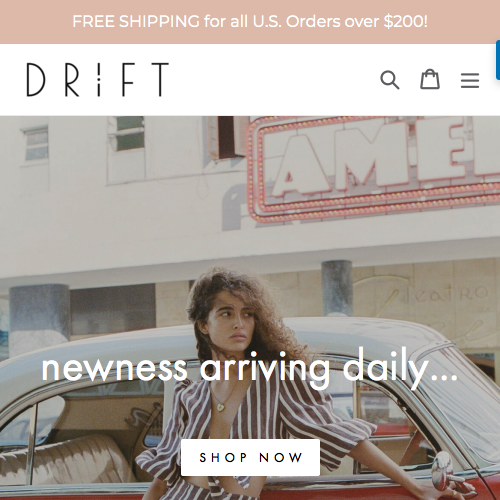The image size is (500, 500).
Task: Click the DRIFT logo
Action: click(98, 80)
